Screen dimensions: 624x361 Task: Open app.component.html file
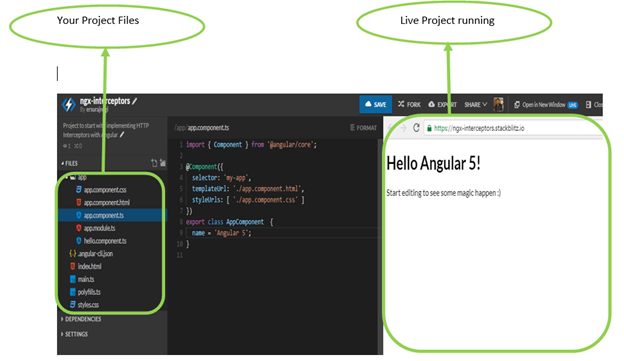point(103,203)
